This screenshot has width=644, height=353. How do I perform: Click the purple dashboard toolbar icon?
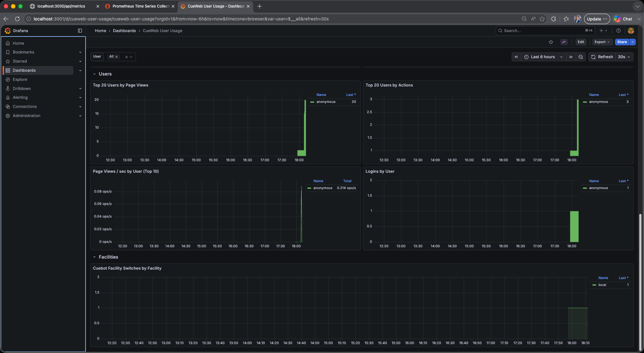coord(564,42)
